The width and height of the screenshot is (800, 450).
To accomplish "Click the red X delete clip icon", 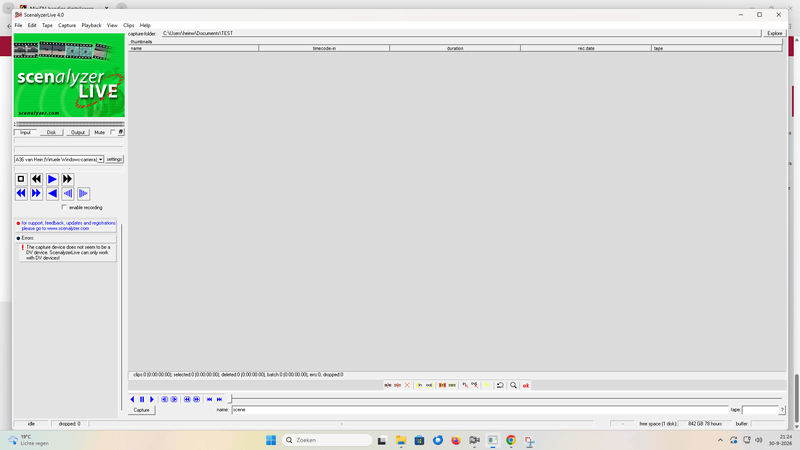I will [407, 385].
